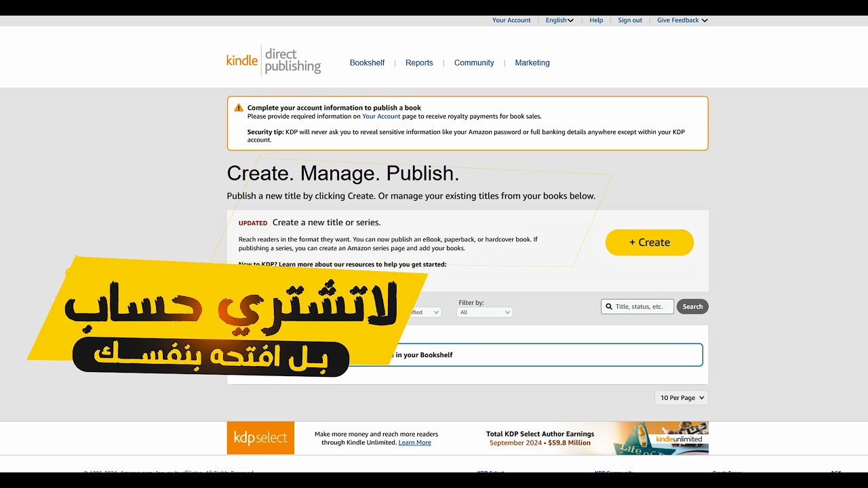868x488 pixels.
Task: Open the Filter by All dropdown
Action: tap(485, 312)
